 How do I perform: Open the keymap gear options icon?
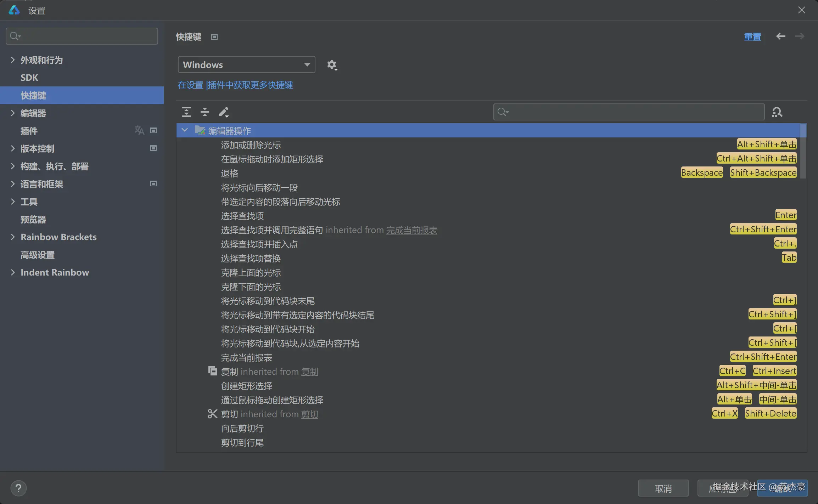click(332, 65)
